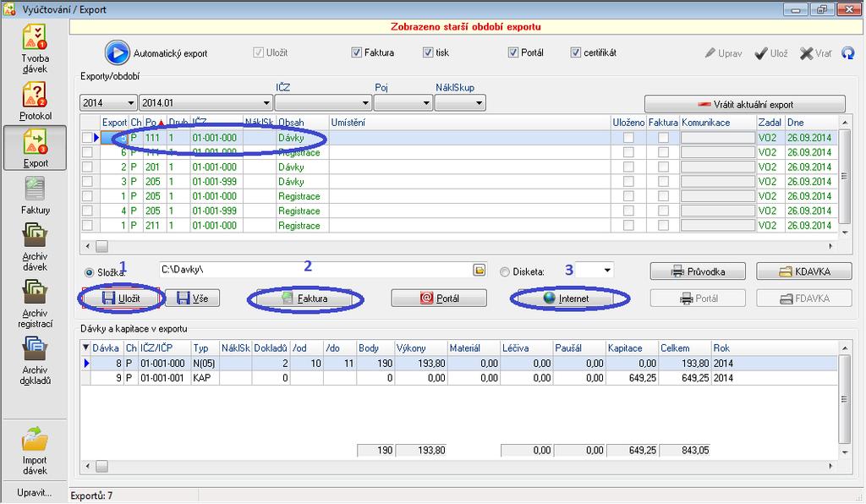Open Archiv registrací sidebar item
The width and height of the screenshot is (866, 504).
[35, 304]
